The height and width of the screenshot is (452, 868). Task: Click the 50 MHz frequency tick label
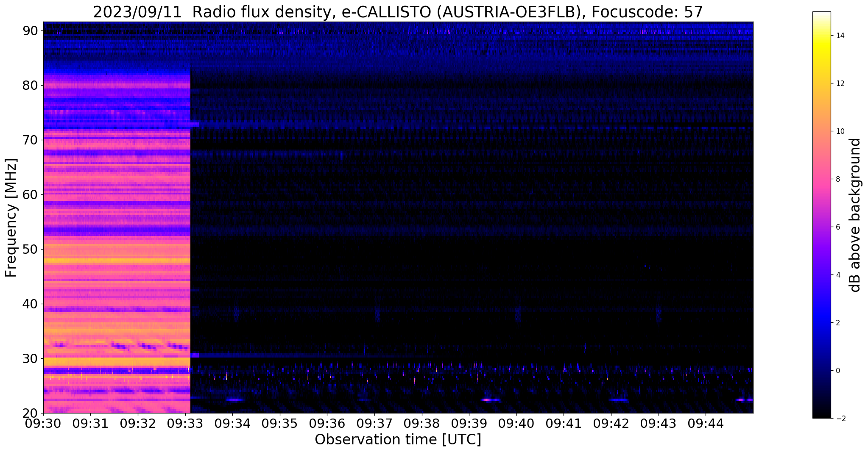tap(31, 250)
